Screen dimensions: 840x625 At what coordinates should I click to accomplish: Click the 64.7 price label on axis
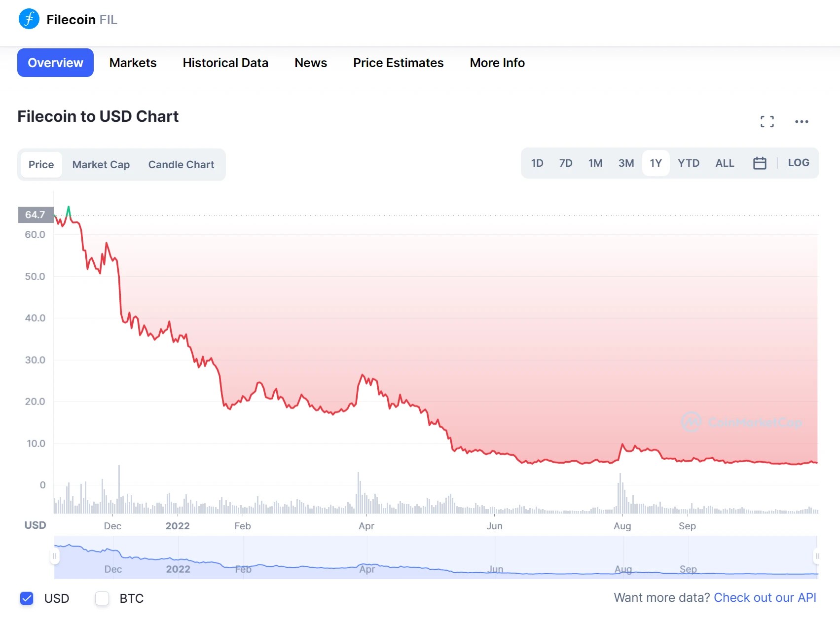[36, 215]
